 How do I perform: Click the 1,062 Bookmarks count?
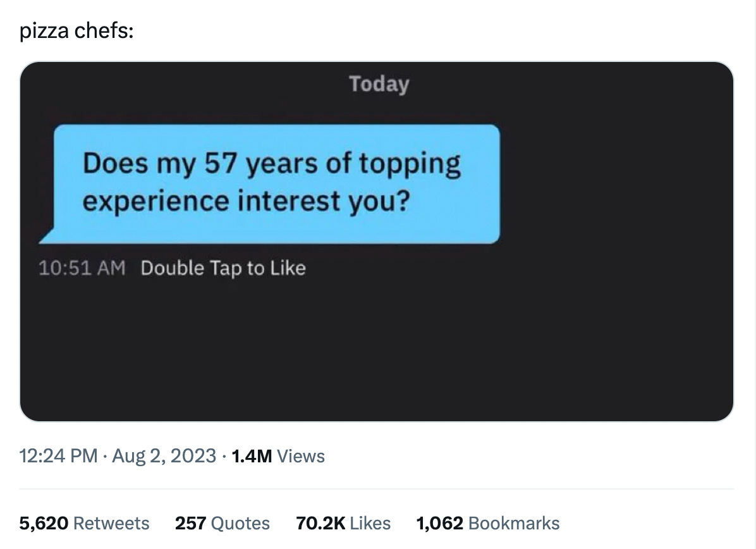point(488,523)
